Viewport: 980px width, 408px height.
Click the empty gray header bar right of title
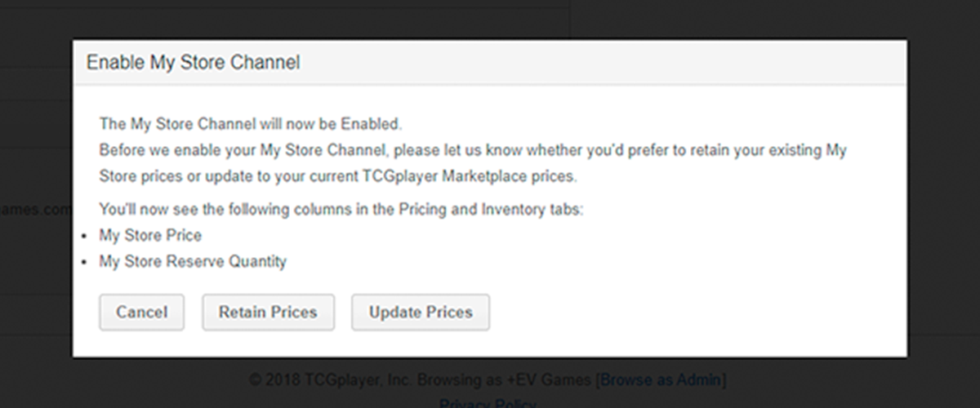(603, 62)
